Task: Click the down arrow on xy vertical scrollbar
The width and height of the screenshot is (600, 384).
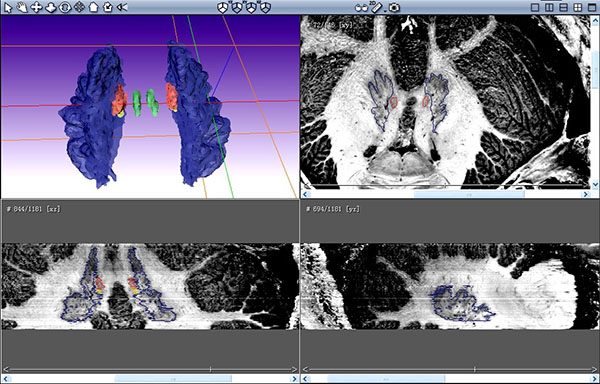Action: 596,185
